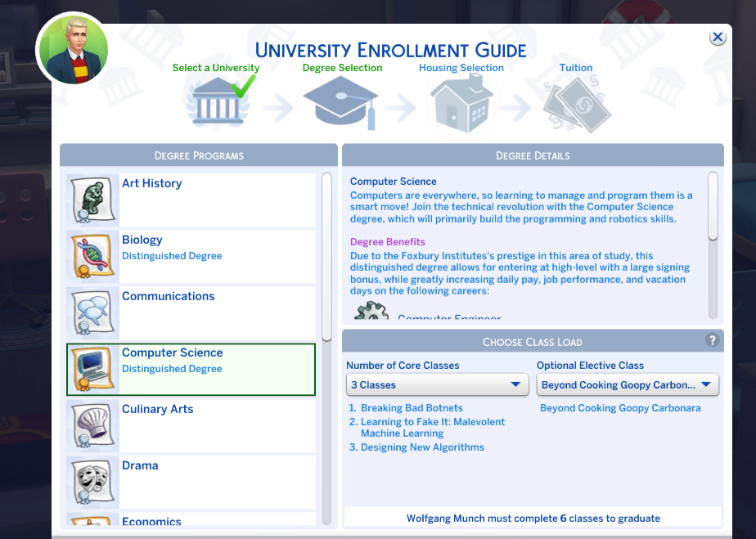The height and width of the screenshot is (539, 756).
Task: Go to Tuition step
Action: tap(576, 68)
